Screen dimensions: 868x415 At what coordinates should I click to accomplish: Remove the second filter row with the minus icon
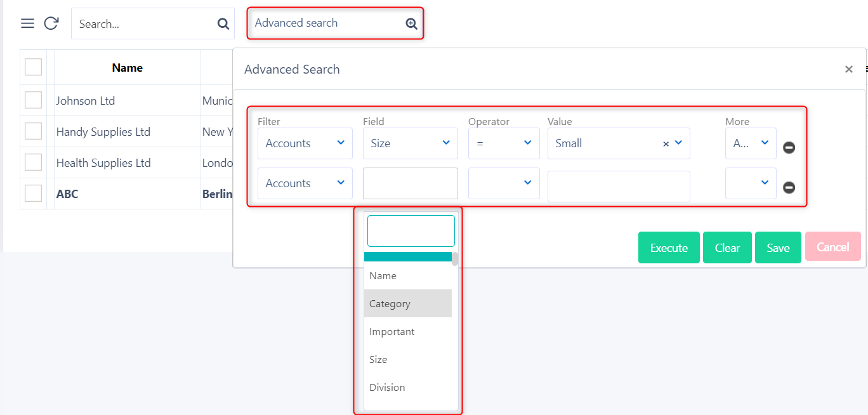[x=789, y=187]
